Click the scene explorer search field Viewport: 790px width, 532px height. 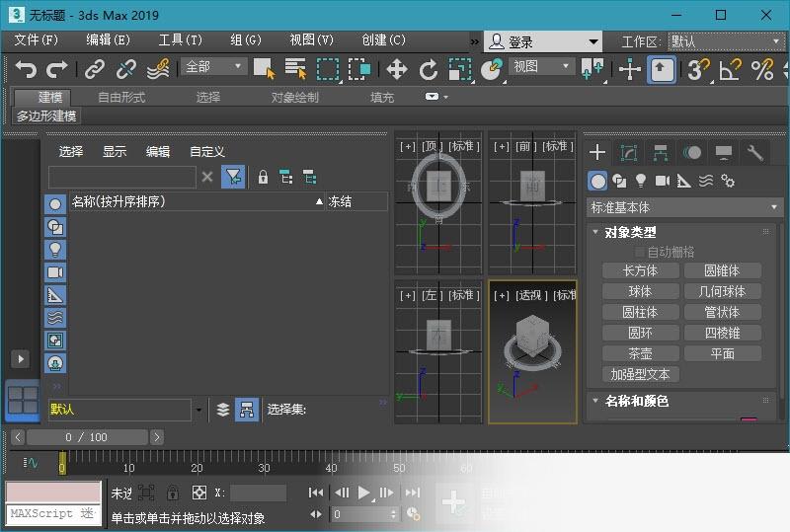(x=122, y=177)
